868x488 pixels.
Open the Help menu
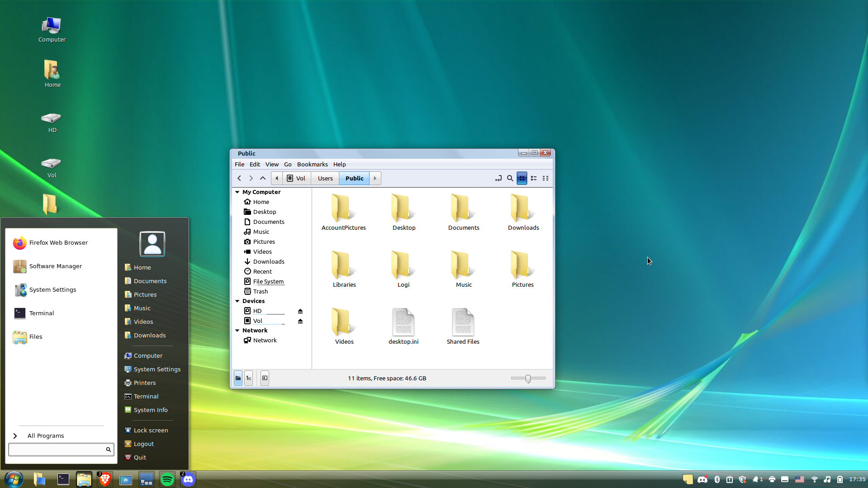pyautogui.click(x=339, y=165)
